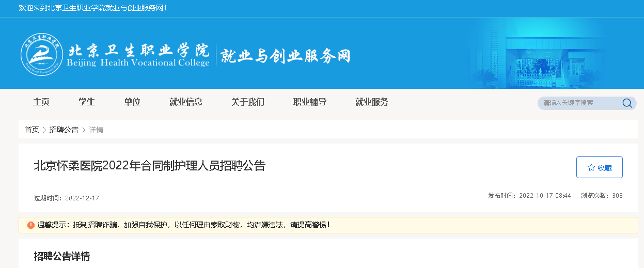Click the announcement title 北京怀柔医院2022年合同制护理人员招聘公告
Image resolution: width=644 pixels, height=268 pixels.
click(x=150, y=166)
